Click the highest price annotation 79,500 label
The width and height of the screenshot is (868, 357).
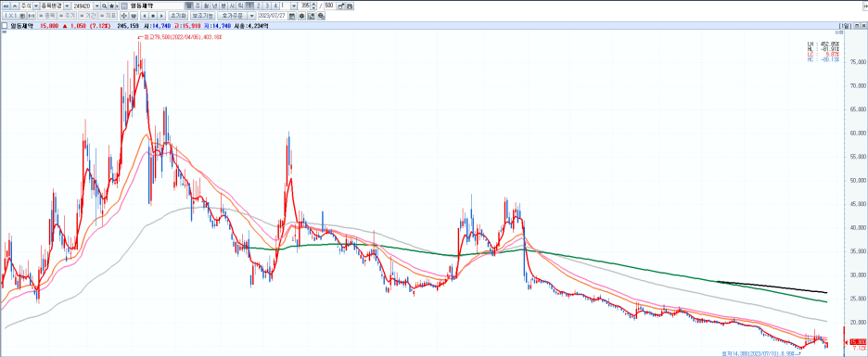(180, 37)
